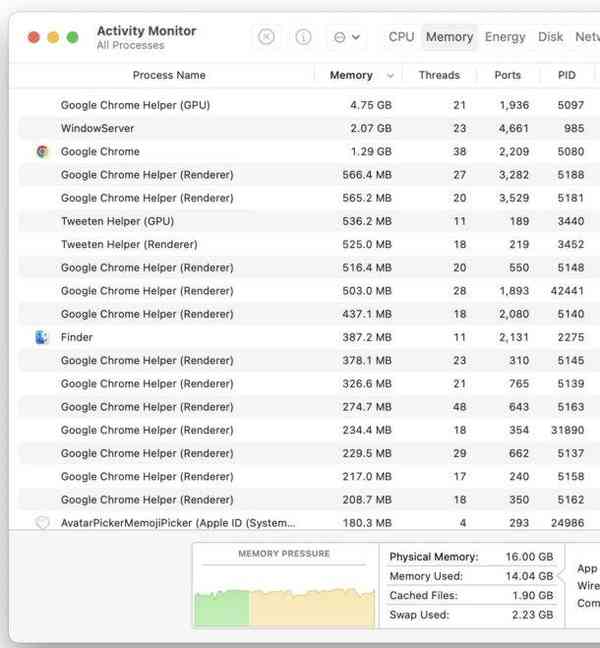Select Chrome Helper (Renderer) using 208.7 MB
The image size is (600, 648).
click(309, 500)
